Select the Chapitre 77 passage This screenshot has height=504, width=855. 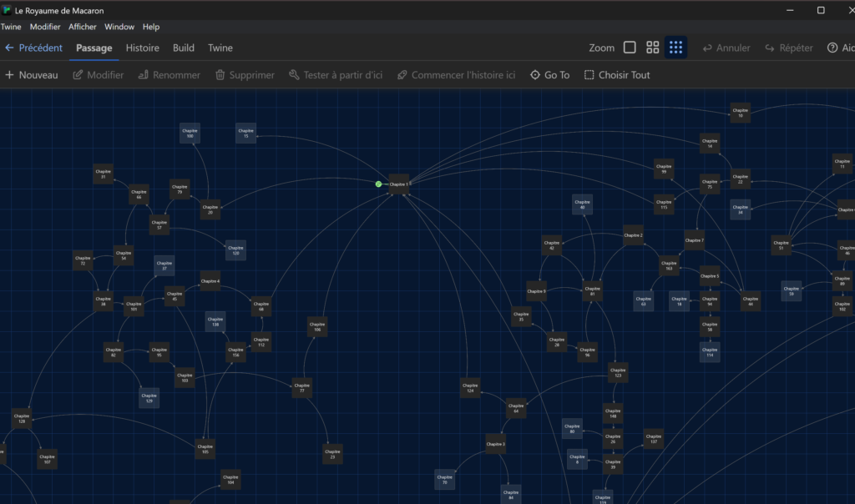(x=302, y=388)
